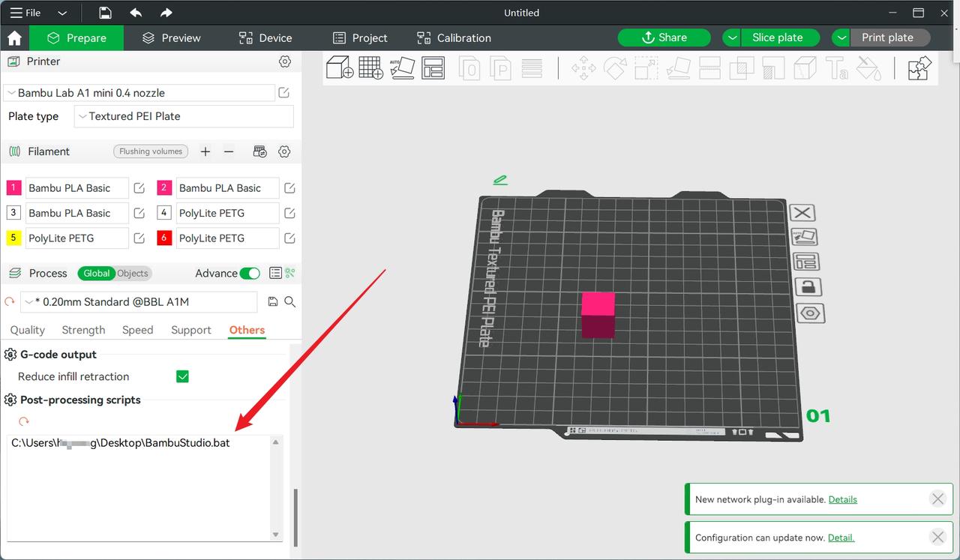Click the AMS filament sync icon

click(260, 151)
